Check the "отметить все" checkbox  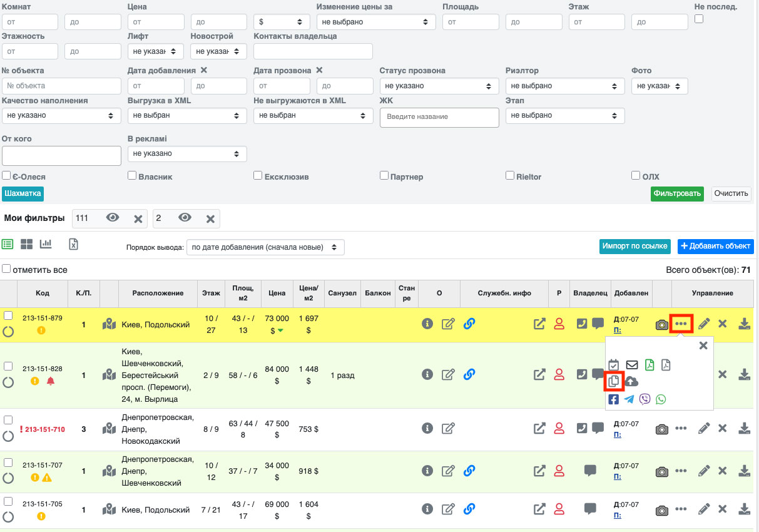pyautogui.click(x=6, y=269)
